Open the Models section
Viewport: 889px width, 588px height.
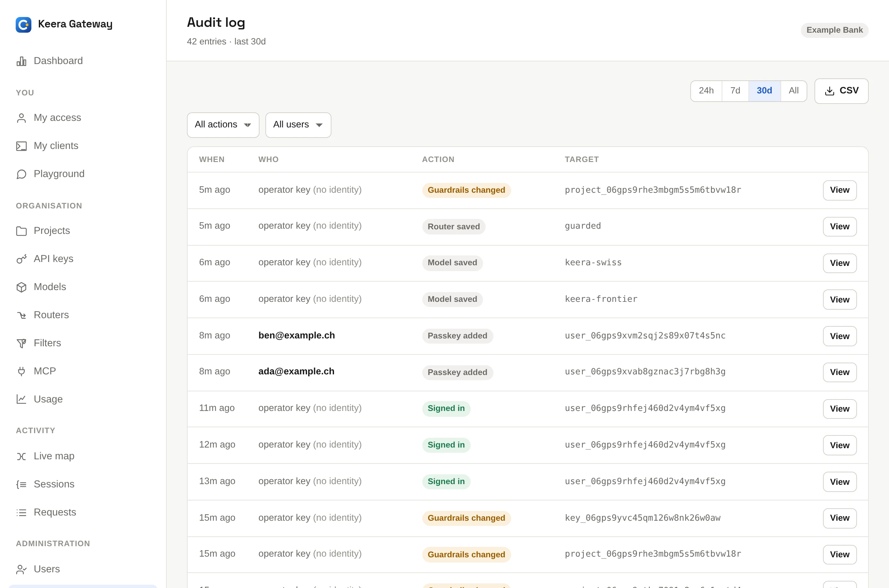click(x=49, y=287)
